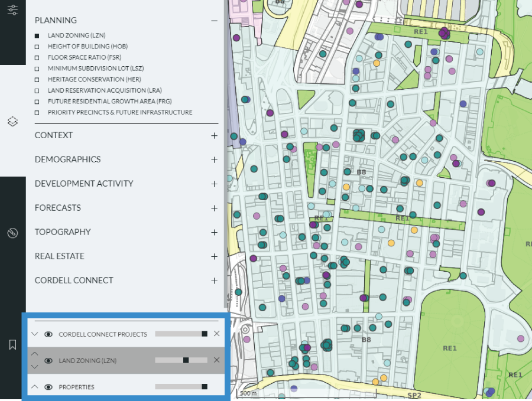Collapse the Planning section with the minus
The width and height of the screenshot is (532, 401).
pyautogui.click(x=214, y=21)
